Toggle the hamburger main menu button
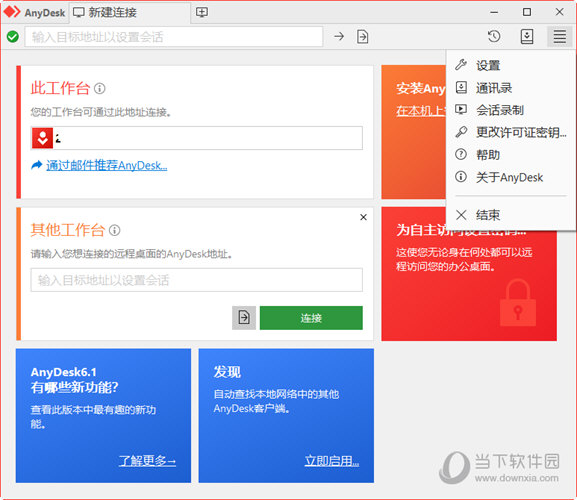The image size is (577, 500). point(560,36)
